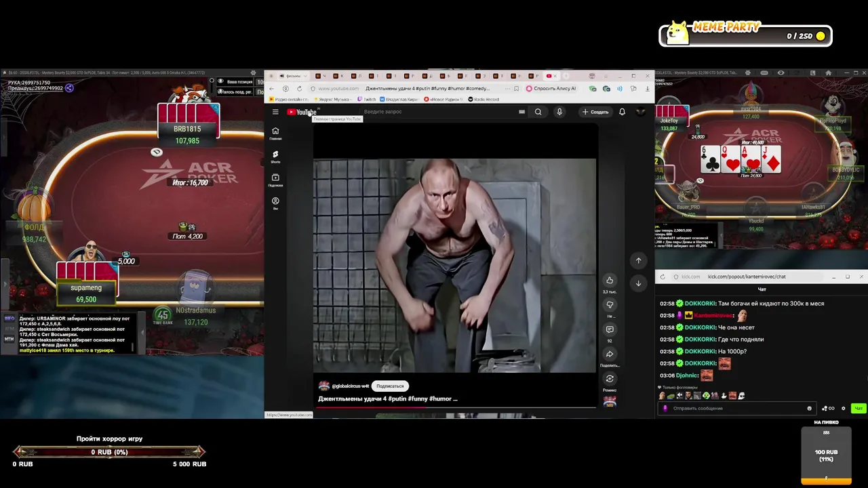Open the @globalcircus channel link

[350, 386]
